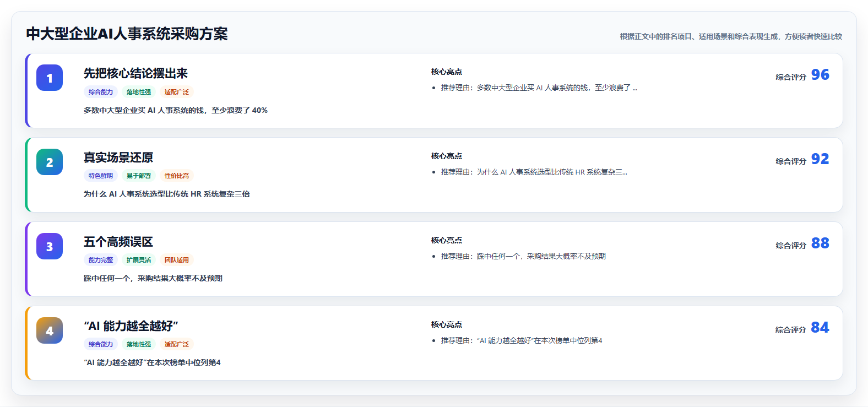Select the 综合能力 tag in card 4
This screenshot has width=868, height=407.
pos(101,344)
